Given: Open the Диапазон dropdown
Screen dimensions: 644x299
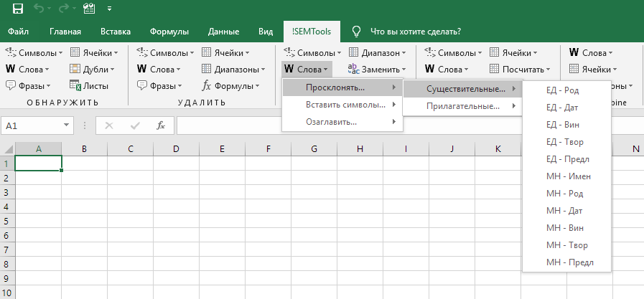Looking at the screenshot, I should tap(378, 53).
